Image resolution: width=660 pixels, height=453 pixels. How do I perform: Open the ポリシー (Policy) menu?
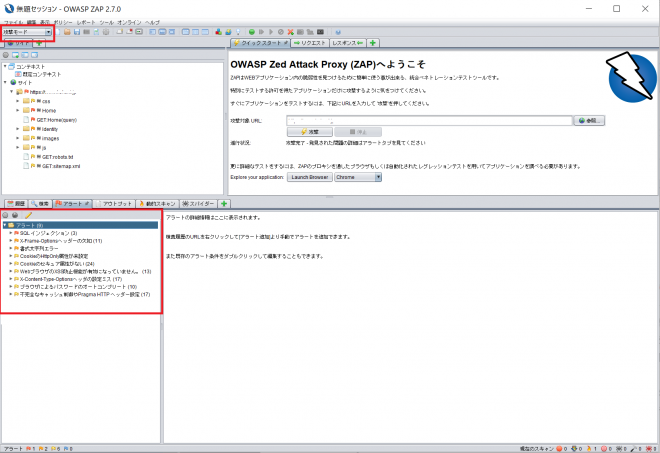[63, 22]
